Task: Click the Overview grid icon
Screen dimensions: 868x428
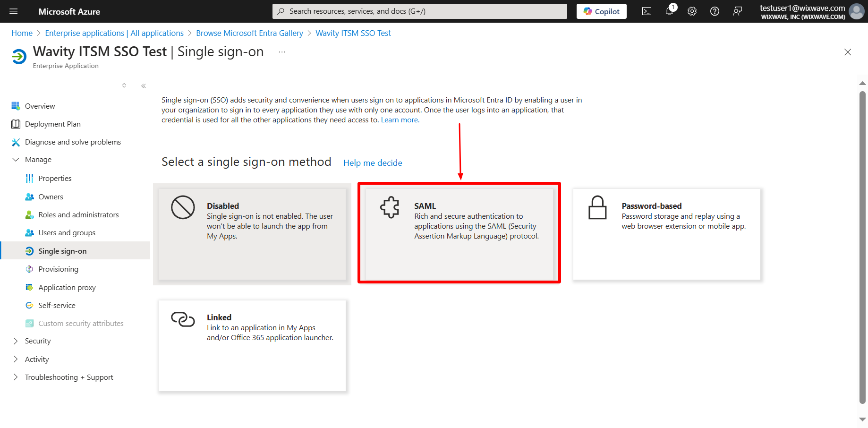Action: pos(16,106)
